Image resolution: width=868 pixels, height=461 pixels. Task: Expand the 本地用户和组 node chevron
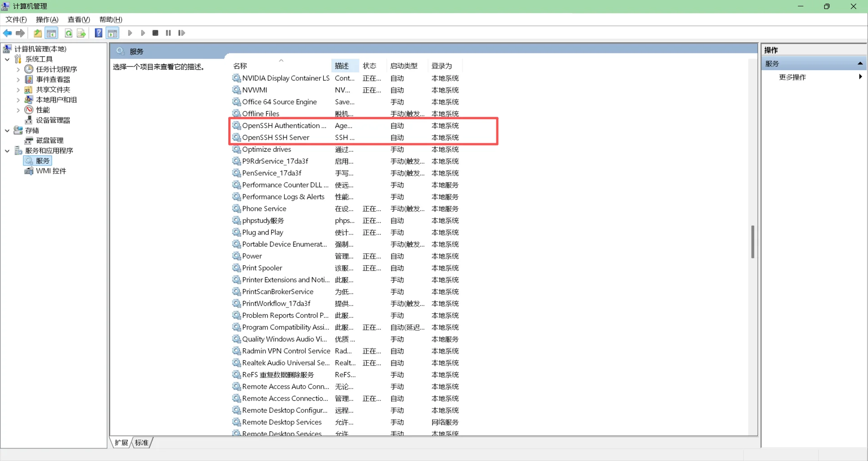click(18, 100)
